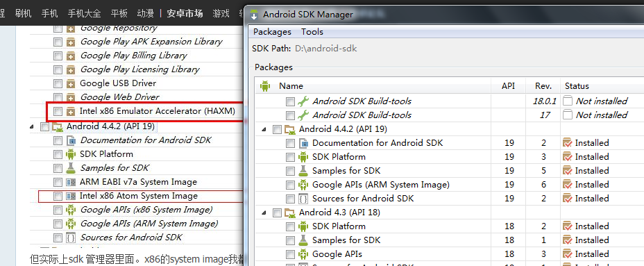Click Google APIs (ARM System Image) icon in SDK Manager
The height and width of the screenshot is (266, 644).
303,185
